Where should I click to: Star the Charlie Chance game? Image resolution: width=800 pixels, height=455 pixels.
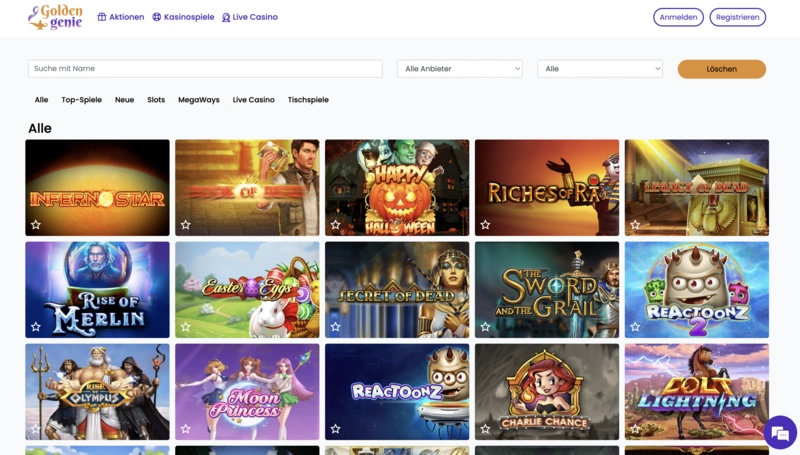tap(485, 429)
